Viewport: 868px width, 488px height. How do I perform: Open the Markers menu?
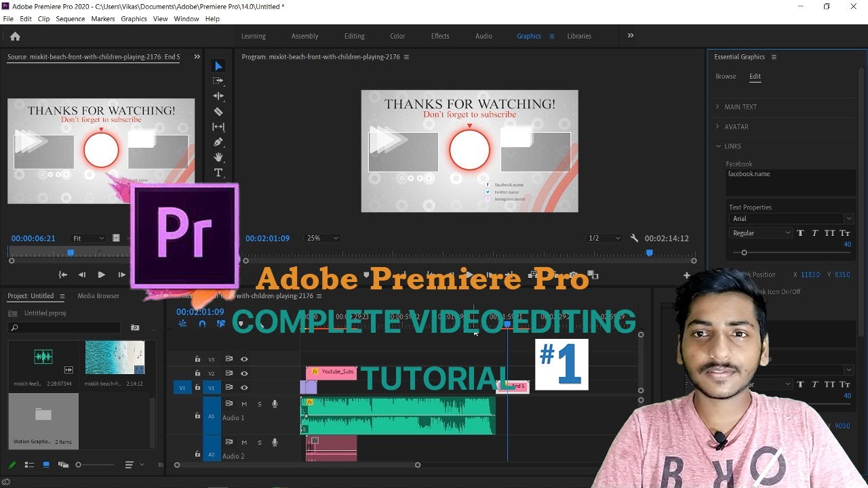pos(103,19)
